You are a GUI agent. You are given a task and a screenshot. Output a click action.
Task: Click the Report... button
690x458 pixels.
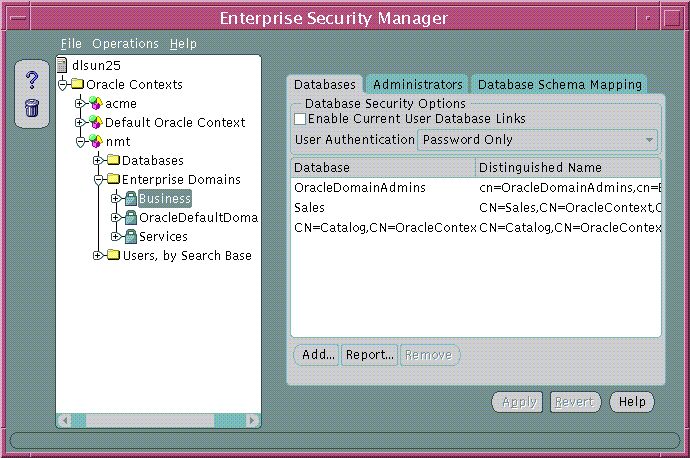(369, 355)
